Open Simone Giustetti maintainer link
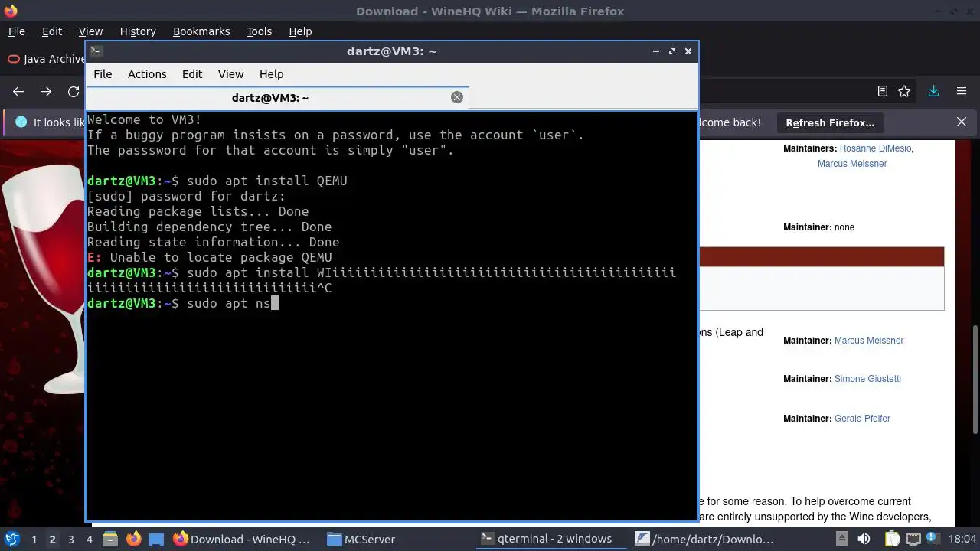The height and width of the screenshot is (551, 980). tap(867, 379)
